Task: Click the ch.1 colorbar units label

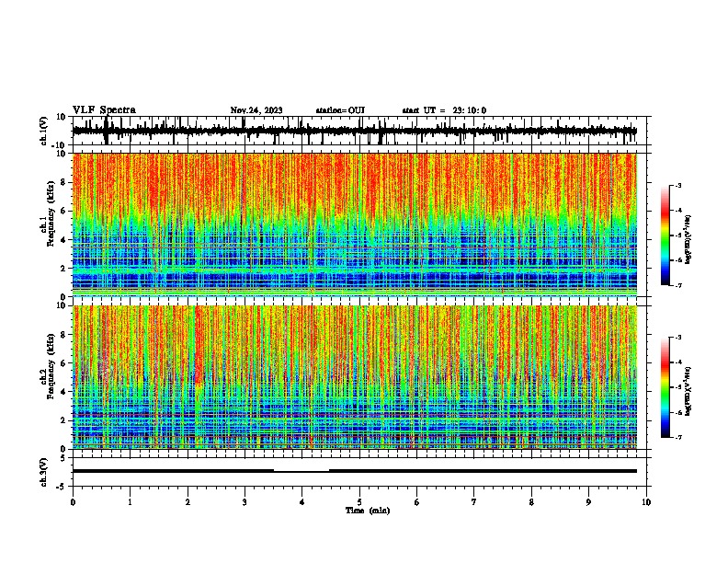Action: click(x=688, y=240)
